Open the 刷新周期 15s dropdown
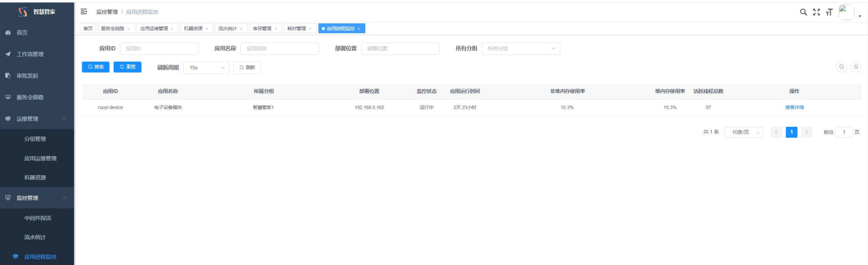Image resolution: width=868 pixels, height=265 pixels. tap(206, 67)
